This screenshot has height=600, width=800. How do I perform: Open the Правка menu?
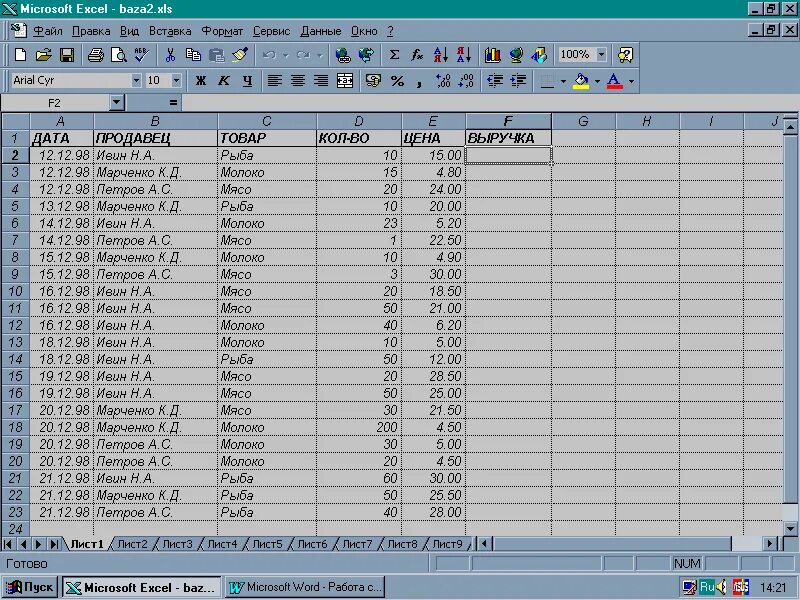[x=91, y=31]
